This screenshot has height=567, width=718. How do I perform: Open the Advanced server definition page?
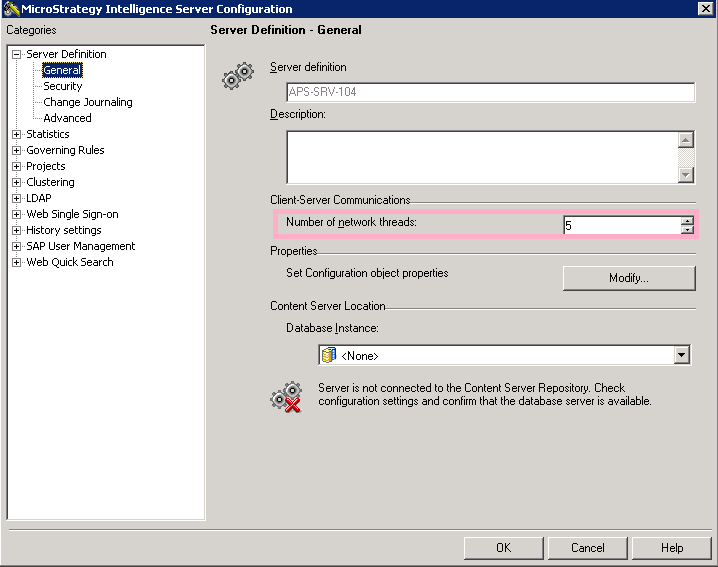(67, 118)
